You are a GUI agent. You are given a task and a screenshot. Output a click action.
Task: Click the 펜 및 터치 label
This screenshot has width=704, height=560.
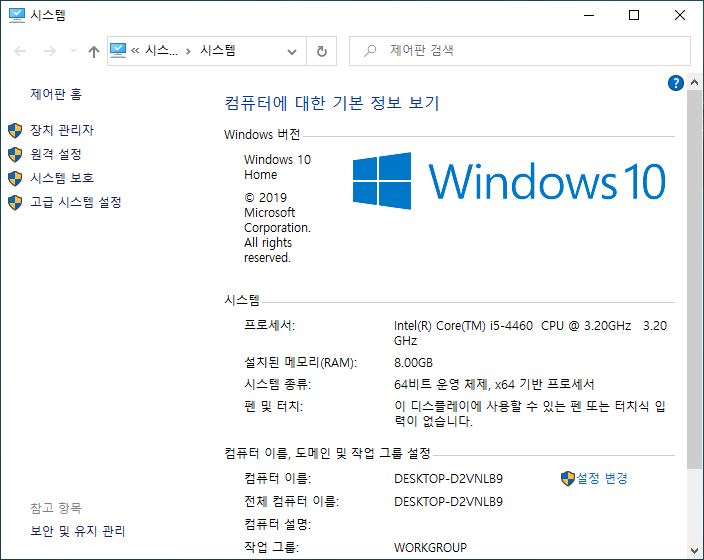[x=273, y=406]
